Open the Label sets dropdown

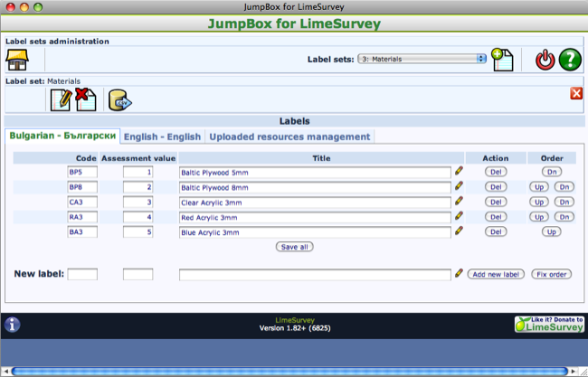point(422,59)
